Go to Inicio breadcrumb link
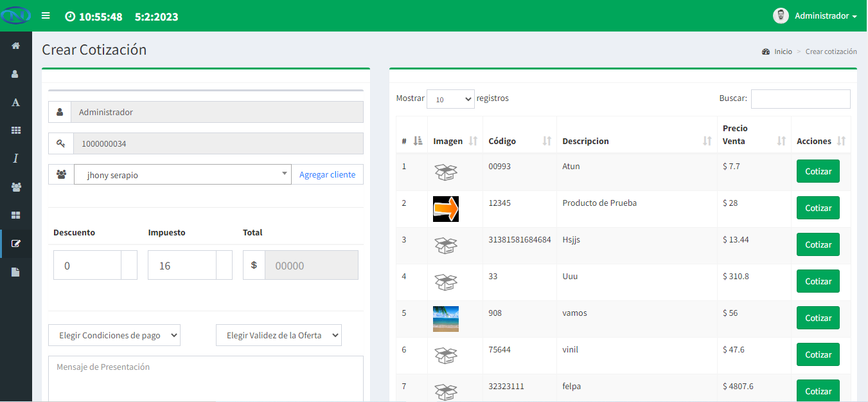868x402 pixels. (x=783, y=51)
